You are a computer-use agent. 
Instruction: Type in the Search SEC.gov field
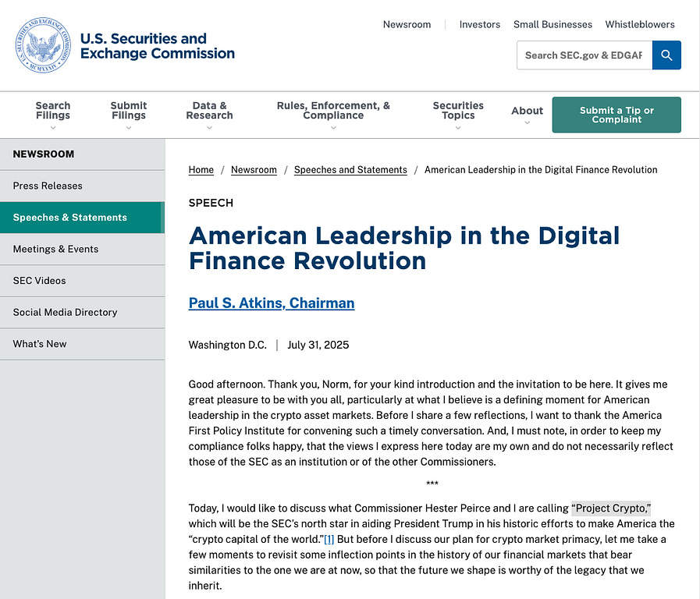(x=584, y=55)
